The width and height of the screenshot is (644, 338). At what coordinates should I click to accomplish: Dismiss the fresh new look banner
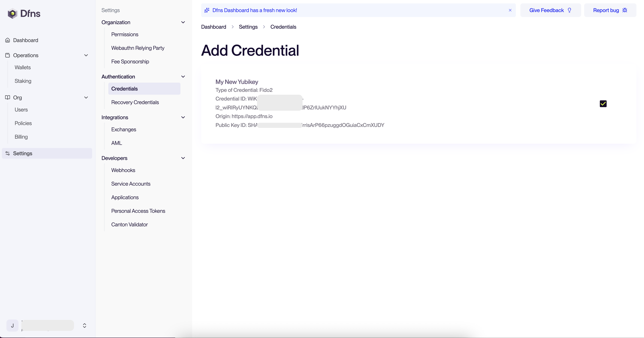pyautogui.click(x=510, y=10)
